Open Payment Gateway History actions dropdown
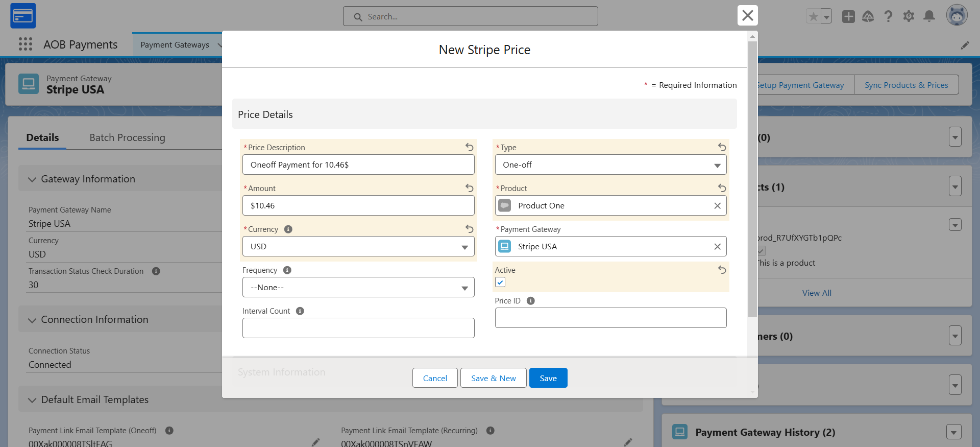 tap(953, 432)
